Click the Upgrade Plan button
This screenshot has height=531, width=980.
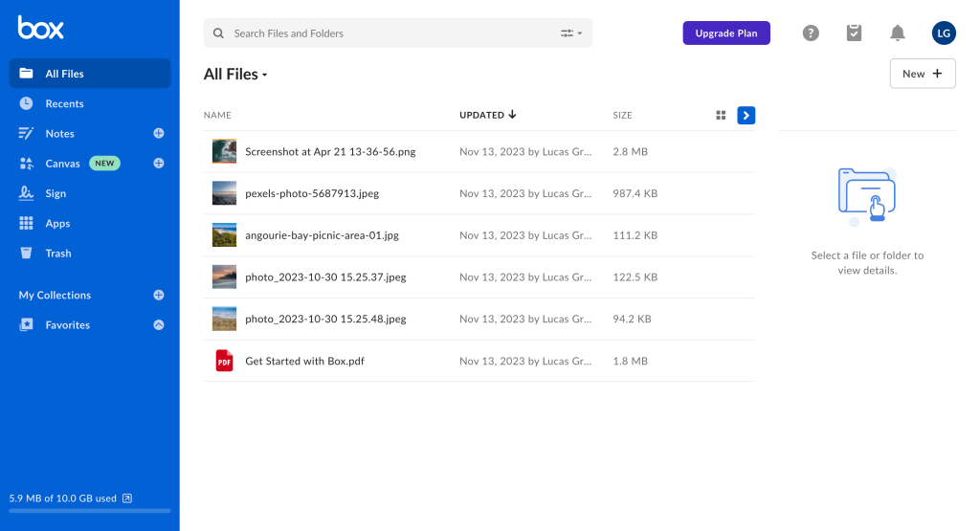tap(725, 33)
